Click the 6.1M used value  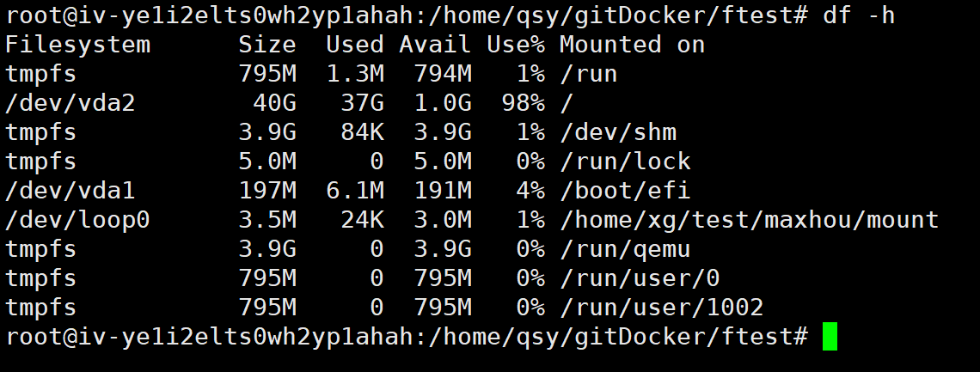click(355, 191)
